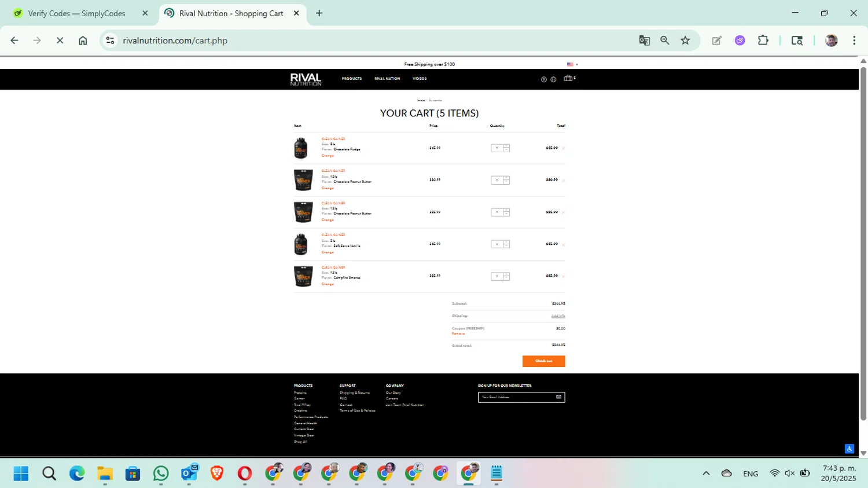Remove the $85.99 Chocolate Peanut Butter item
Screen dimensions: 868x488
point(564,212)
